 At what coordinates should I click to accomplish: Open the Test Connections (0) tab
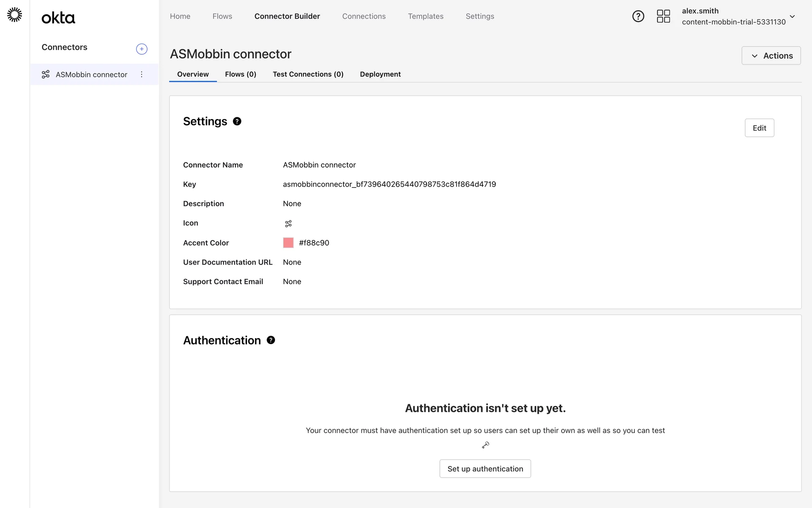tap(308, 75)
